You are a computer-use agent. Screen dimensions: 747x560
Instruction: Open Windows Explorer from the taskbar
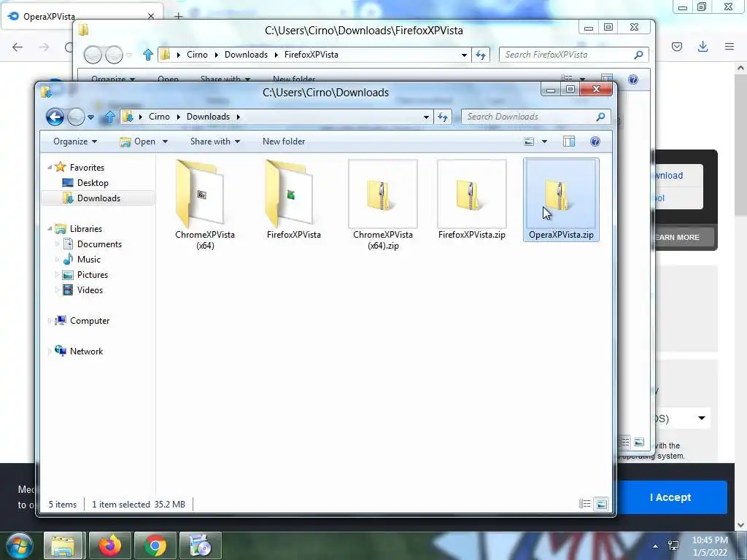[x=63, y=545]
